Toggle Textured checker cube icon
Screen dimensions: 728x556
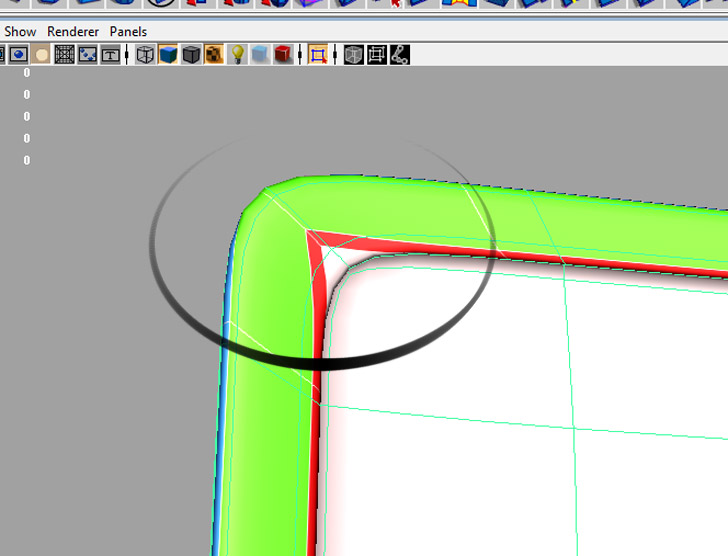(214, 55)
